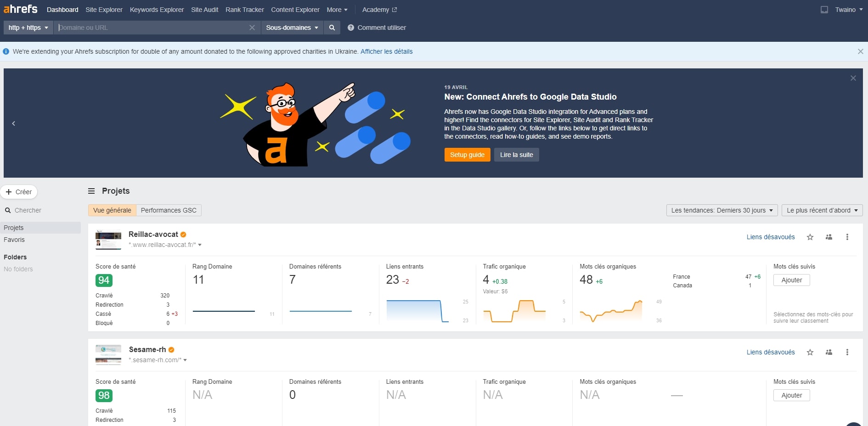Image resolution: width=868 pixels, height=426 pixels.
Task: Star the Reillac-avocat project as favorite
Action: point(810,237)
